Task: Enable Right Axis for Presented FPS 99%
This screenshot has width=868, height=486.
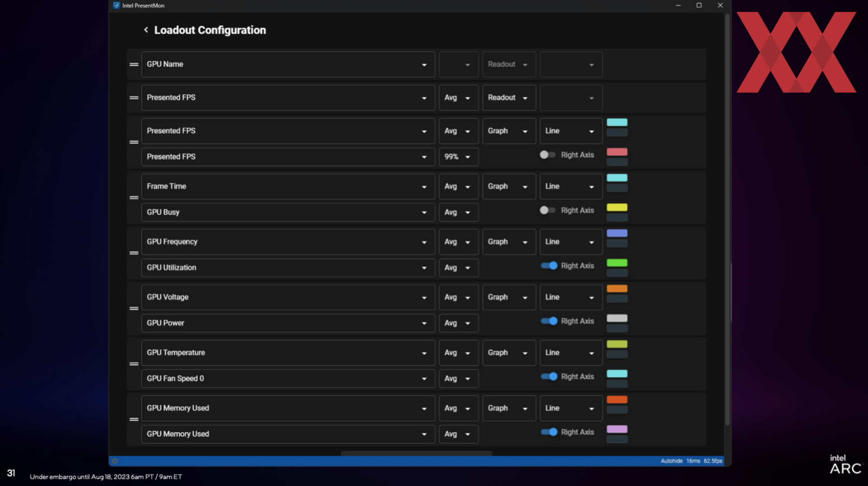Action: point(547,155)
